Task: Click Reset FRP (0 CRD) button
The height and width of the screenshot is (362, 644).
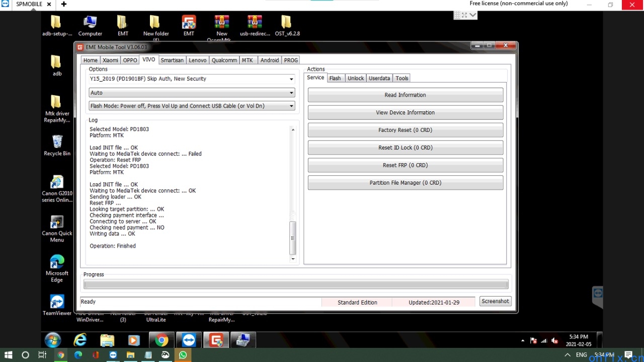Action: 406,166
